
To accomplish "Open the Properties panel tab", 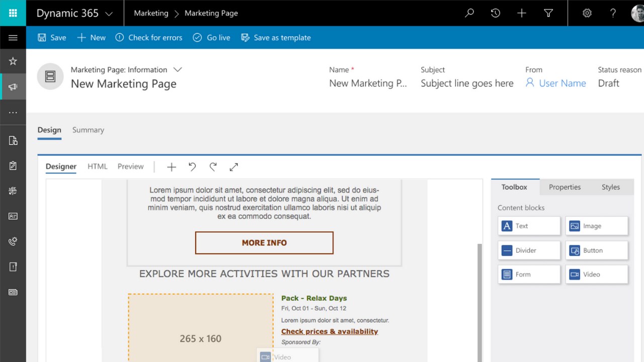I will coord(565,187).
